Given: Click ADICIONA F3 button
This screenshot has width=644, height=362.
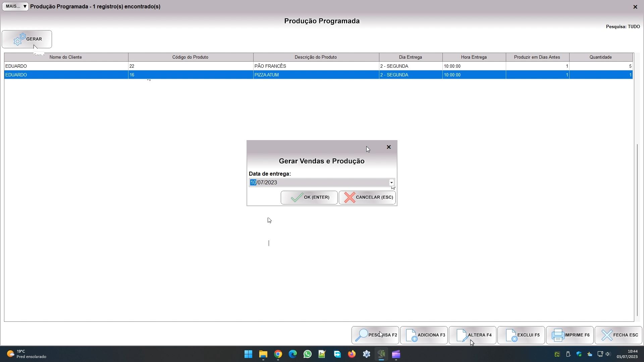Looking at the screenshot, I should [x=424, y=335].
